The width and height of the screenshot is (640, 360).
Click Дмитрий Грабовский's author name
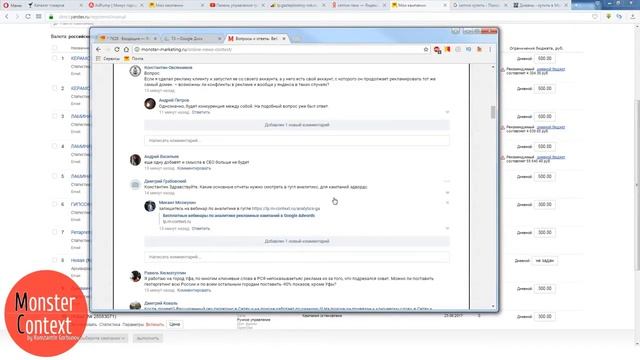[165, 181]
